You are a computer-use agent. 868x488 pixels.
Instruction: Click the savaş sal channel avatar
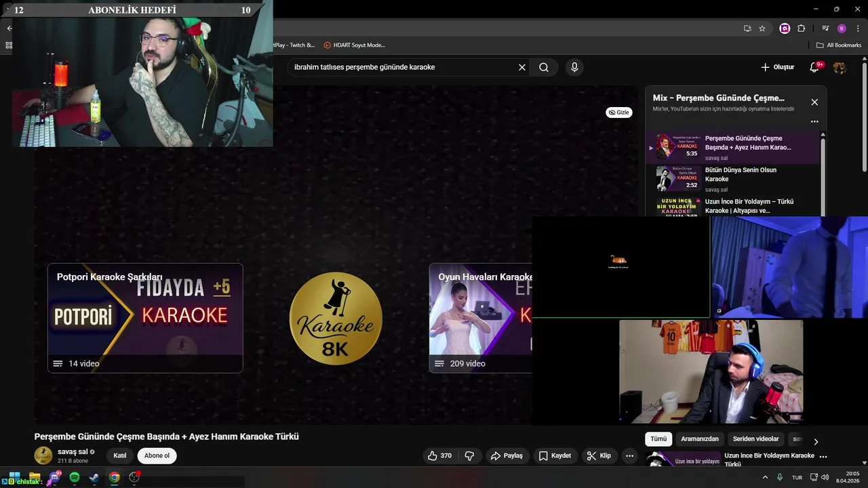(x=43, y=455)
